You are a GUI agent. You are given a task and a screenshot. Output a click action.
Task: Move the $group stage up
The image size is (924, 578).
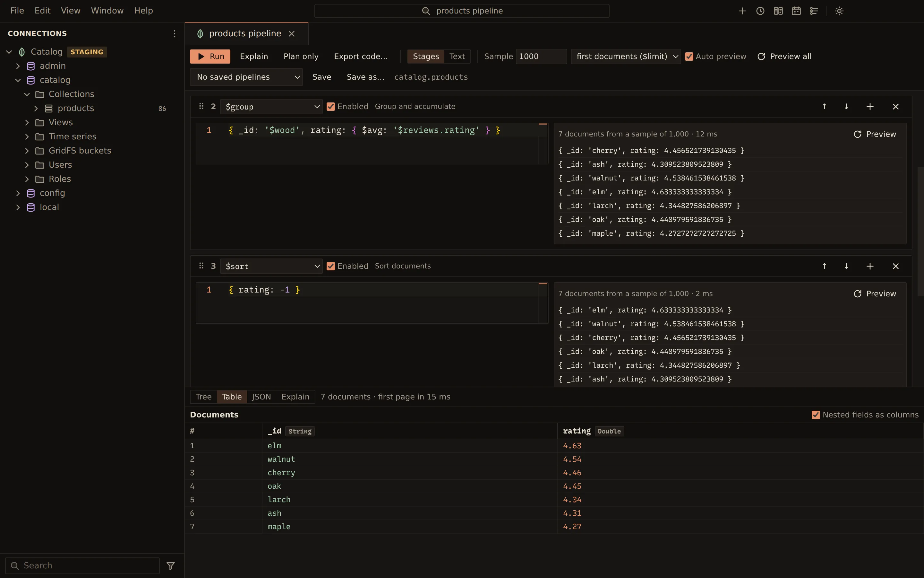824,107
